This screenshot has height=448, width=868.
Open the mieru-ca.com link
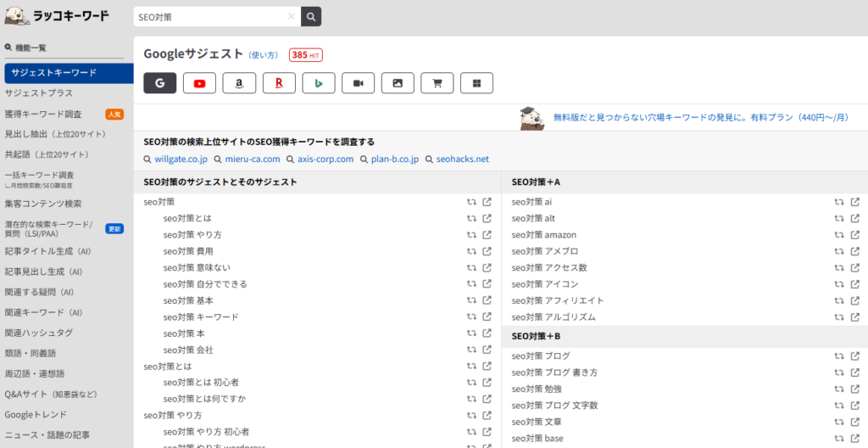pos(253,160)
